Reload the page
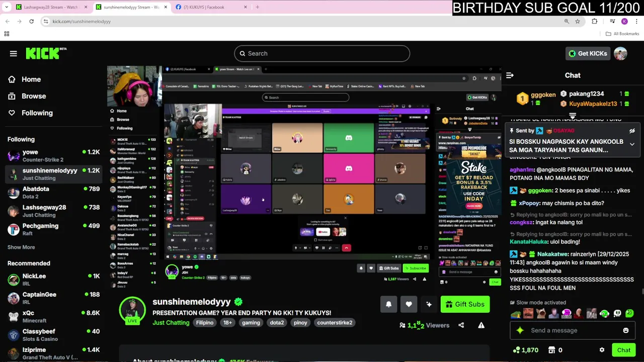644x362 pixels. 31,21
